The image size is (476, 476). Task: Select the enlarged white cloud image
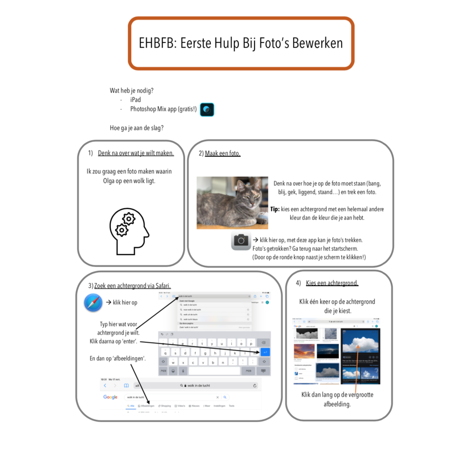(x=361, y=343)
